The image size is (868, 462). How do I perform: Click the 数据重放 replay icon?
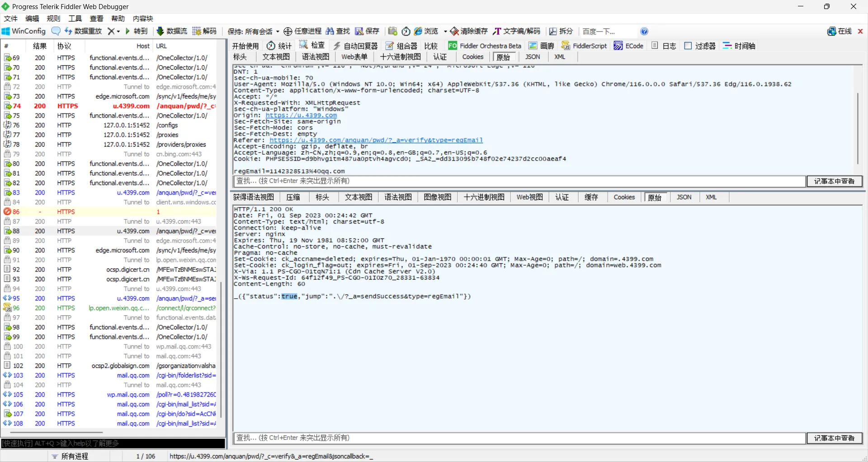(68, 31)
